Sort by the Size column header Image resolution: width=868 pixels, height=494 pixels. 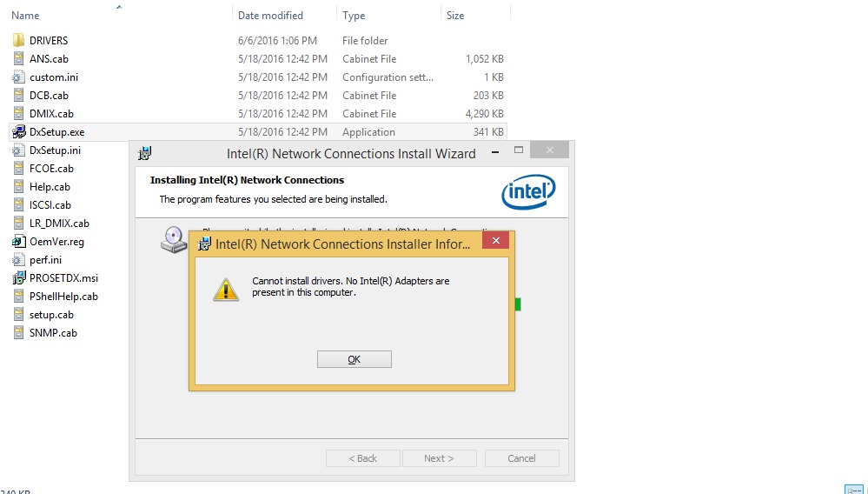pyautogui.click(x=455, y=16)
